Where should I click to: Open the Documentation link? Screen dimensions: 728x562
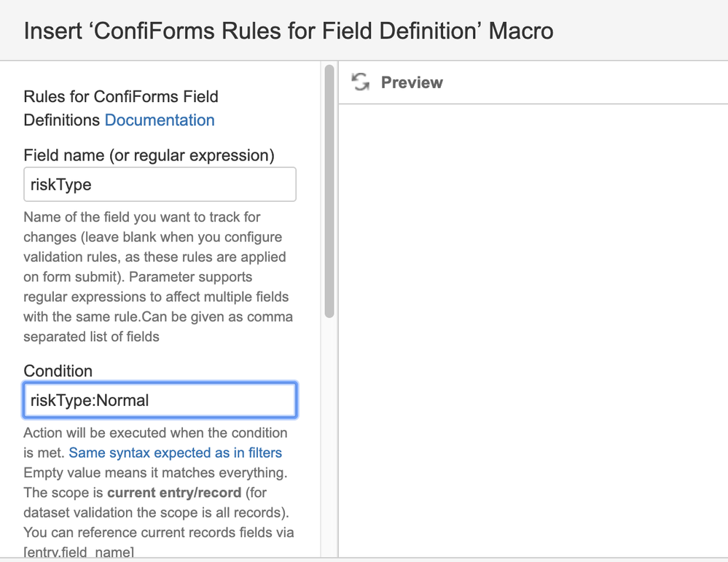coord(160,120)
